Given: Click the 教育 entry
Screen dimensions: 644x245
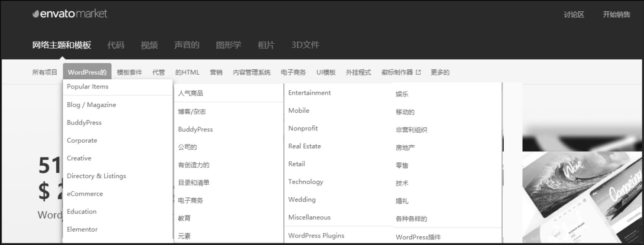Looking at the screenshot, I should pyautogui.click(x=184, y=219).
